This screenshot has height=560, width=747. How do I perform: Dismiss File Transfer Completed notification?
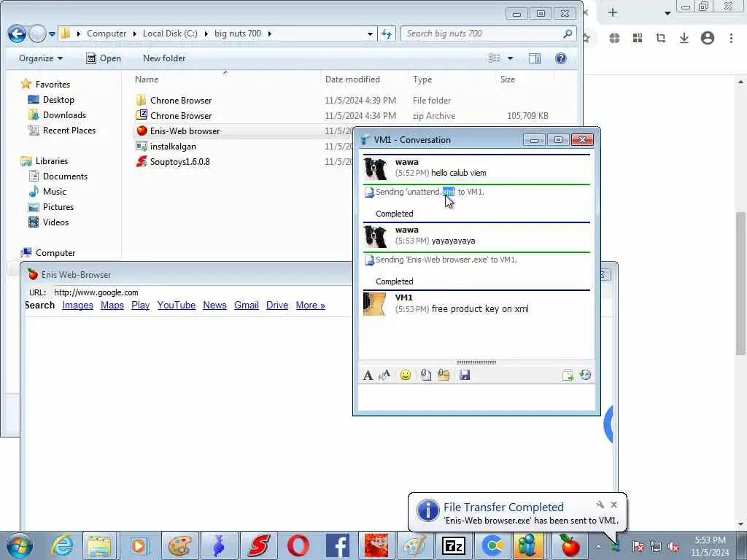[614, 505]
